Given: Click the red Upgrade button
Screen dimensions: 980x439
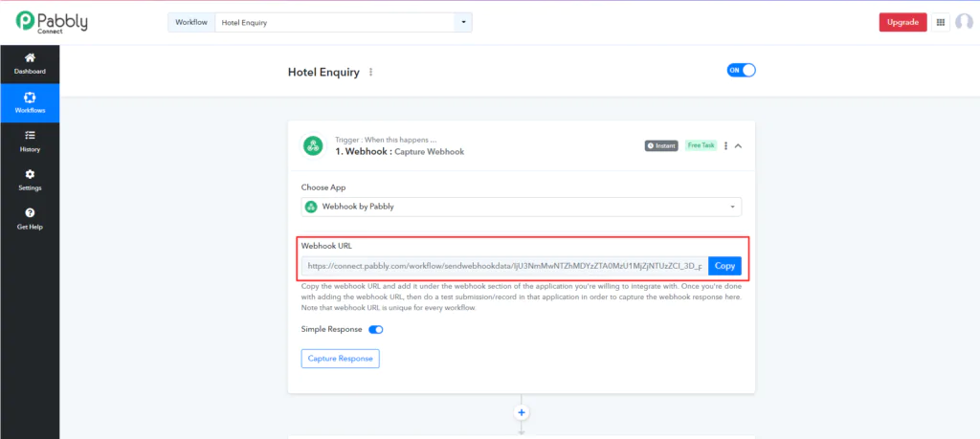Looking at the screenshot, I should point(902,23).
